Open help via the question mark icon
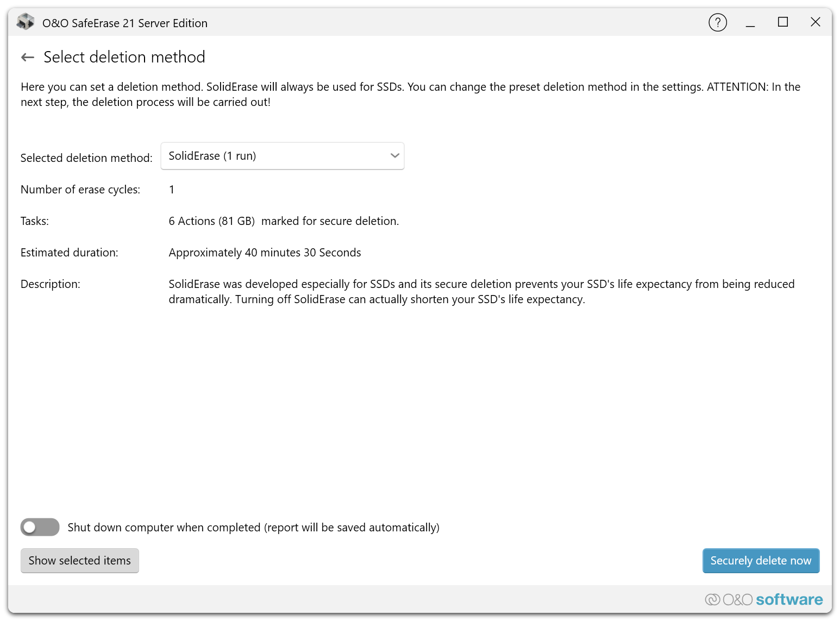This screenshot has width=840, height=621. click(x=718, y=22)
